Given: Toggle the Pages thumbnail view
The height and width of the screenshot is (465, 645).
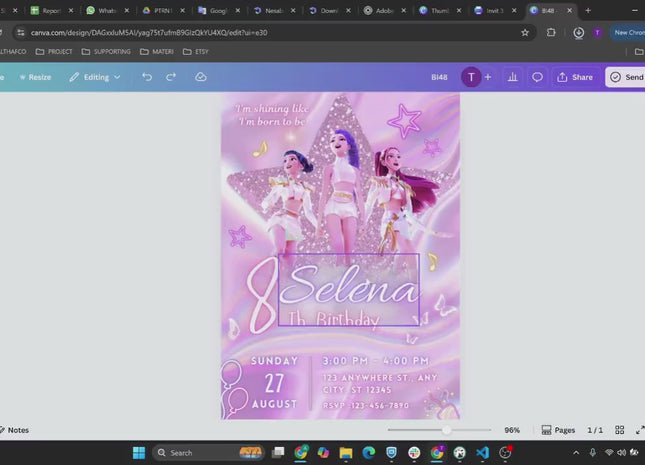Looking at the screenshot, I should tap(559, 430).
